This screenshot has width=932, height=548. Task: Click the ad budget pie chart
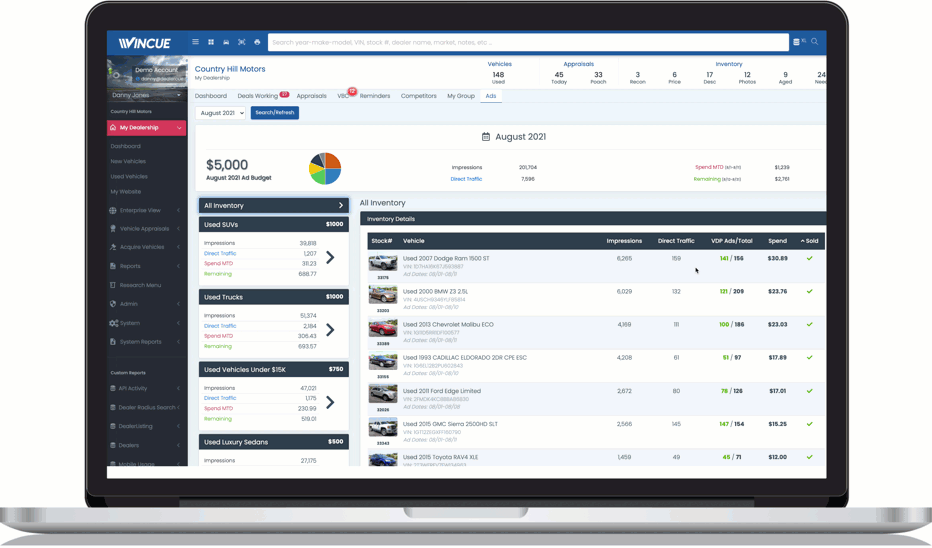pos(325,169)
